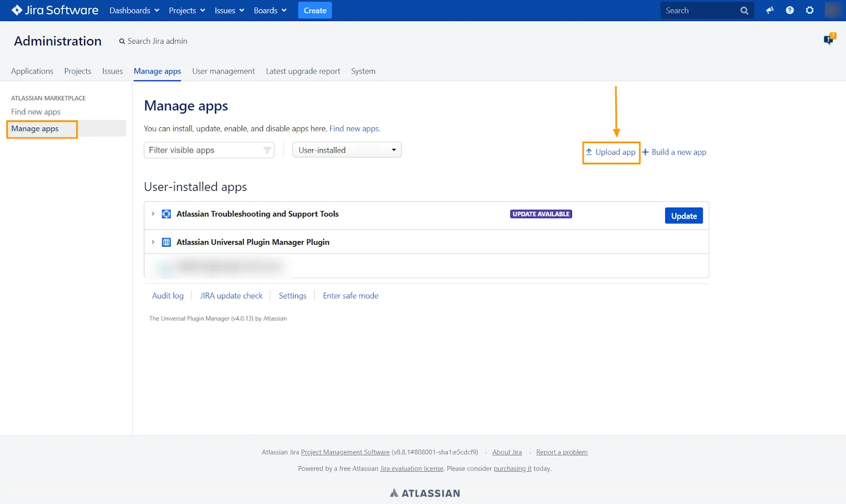Screen dimensions: 846x504
Task: Click the UPDATE AVAILABLE badge
Action: click(541, 214)
